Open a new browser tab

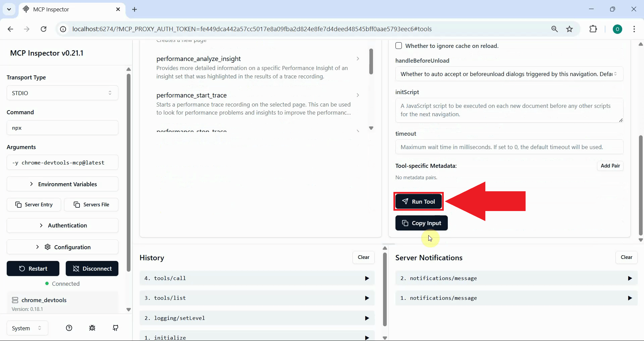pos(135,9)
